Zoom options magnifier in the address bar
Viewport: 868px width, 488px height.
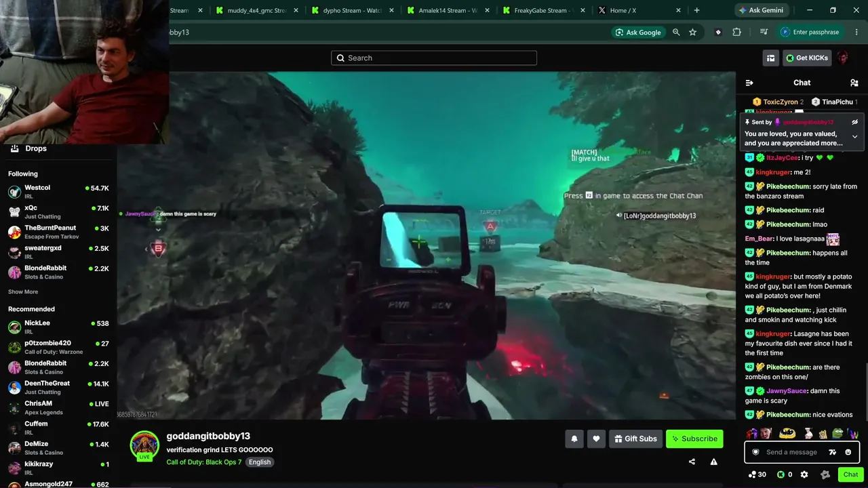676,32
